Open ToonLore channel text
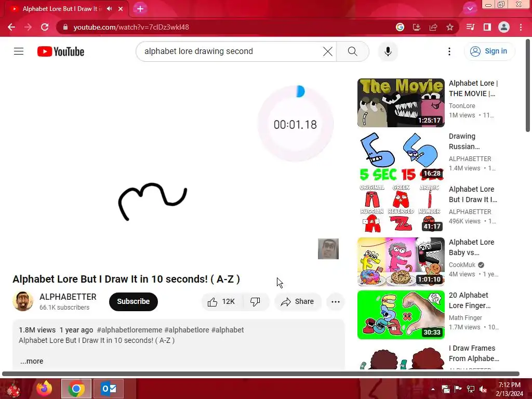Image resolution: width=532 pixels, height=399 pixels. click(462, 106)
